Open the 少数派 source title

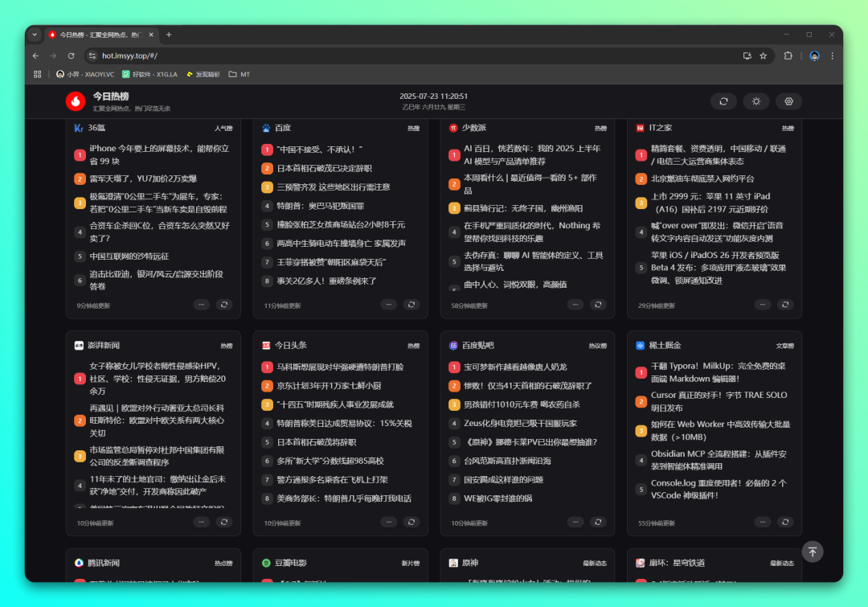pos(474,128)
